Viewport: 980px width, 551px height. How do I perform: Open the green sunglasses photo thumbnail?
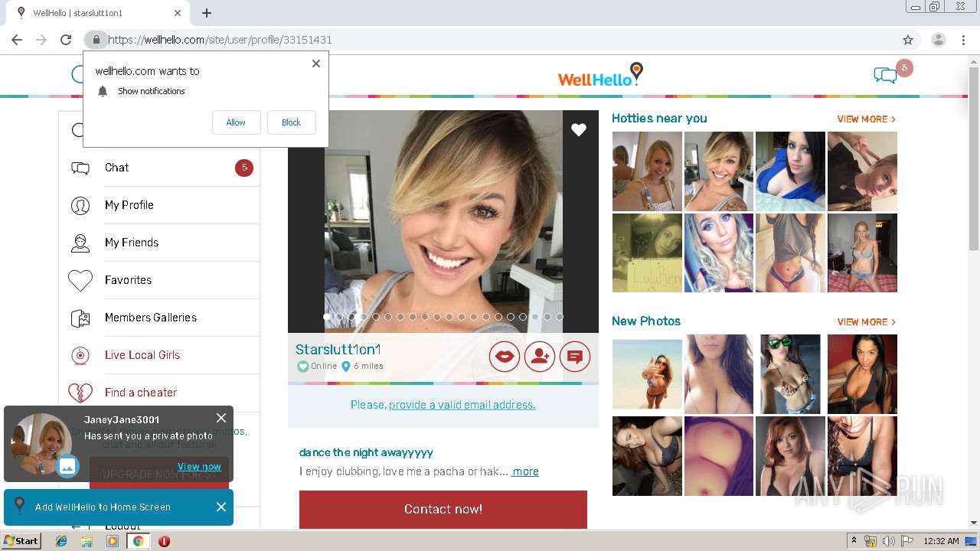(x=790, y=374)
